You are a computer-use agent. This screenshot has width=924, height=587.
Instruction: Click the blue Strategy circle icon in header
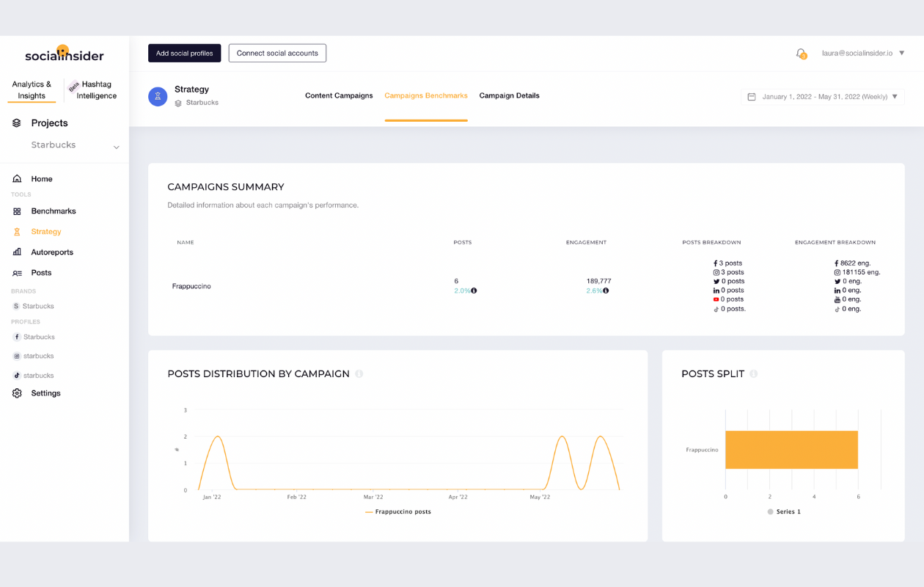pyautogui.click(x=158, y=97)
